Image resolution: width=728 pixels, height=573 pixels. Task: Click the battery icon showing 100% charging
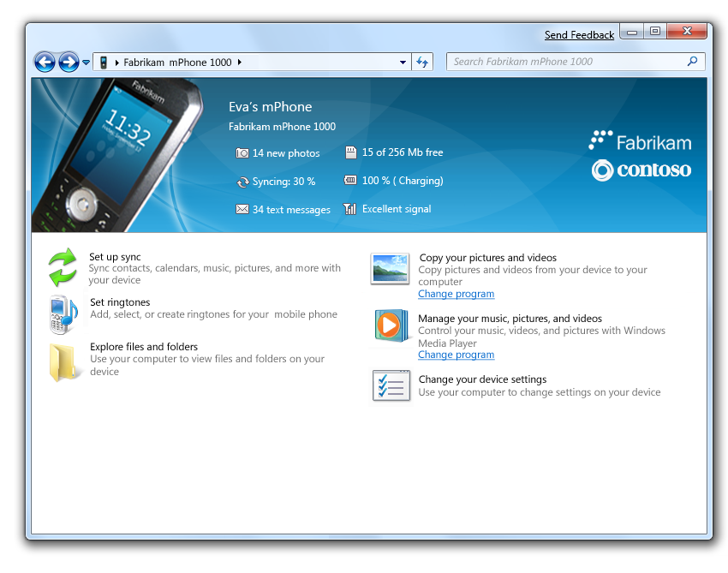350,180
